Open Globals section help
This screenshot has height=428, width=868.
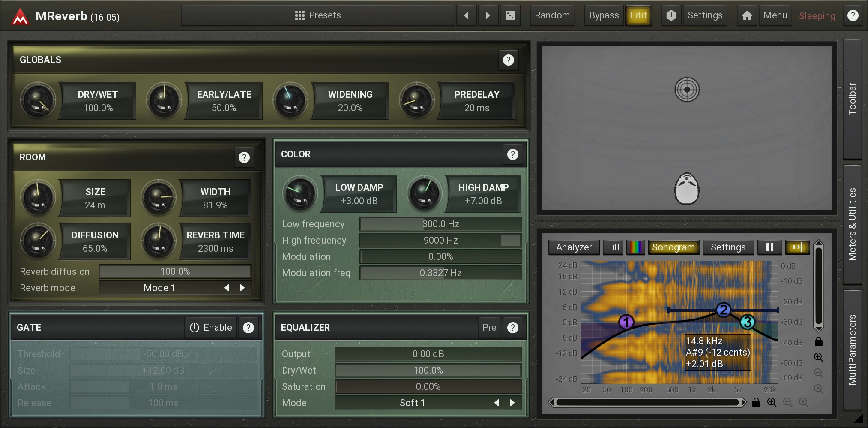[x=508, y=60]
